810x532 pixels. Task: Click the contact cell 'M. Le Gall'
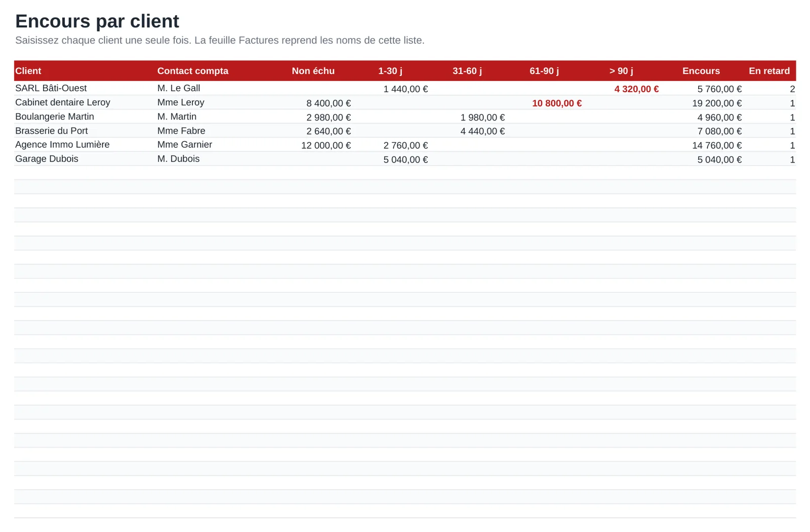[179, 88]
